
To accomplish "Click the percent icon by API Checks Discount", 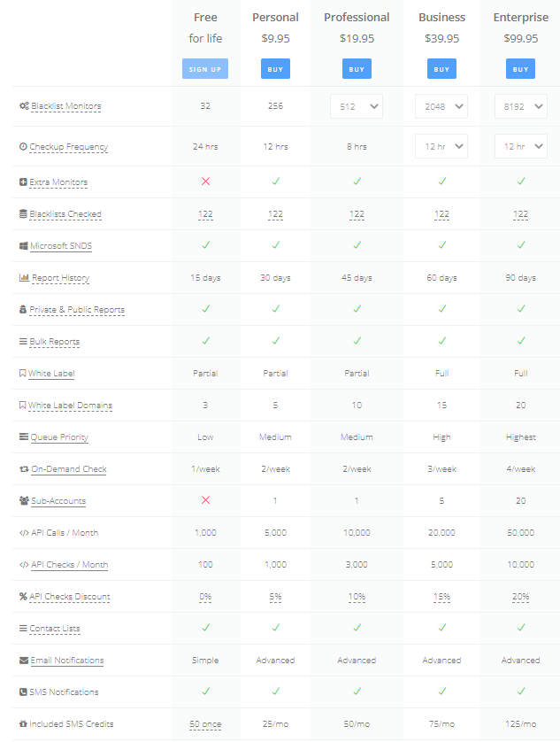I will (x=23, y=597).
